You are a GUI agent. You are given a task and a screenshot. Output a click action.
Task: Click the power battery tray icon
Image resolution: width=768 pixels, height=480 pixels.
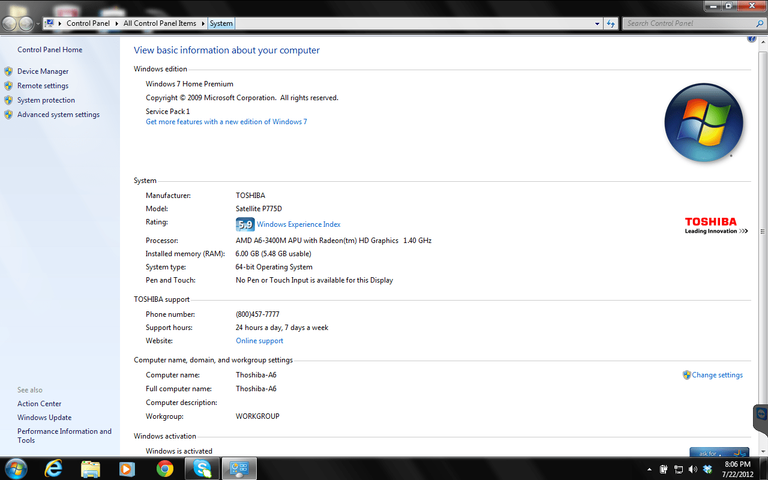[664, 469]
